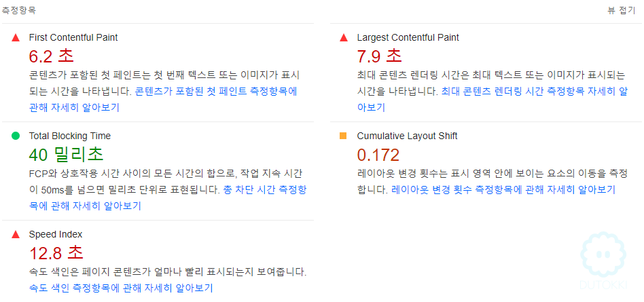Click the DUTOKKI watermark logo
Viewport: 644px width, 302px height.
click(603, 261)
